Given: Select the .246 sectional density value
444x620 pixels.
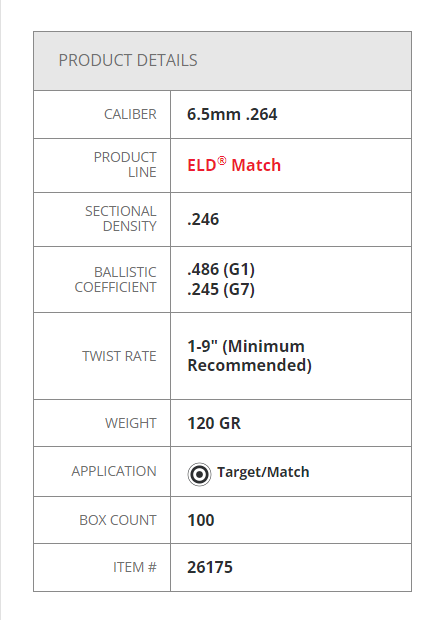Looking at the screenshot, I should point(203,219).
